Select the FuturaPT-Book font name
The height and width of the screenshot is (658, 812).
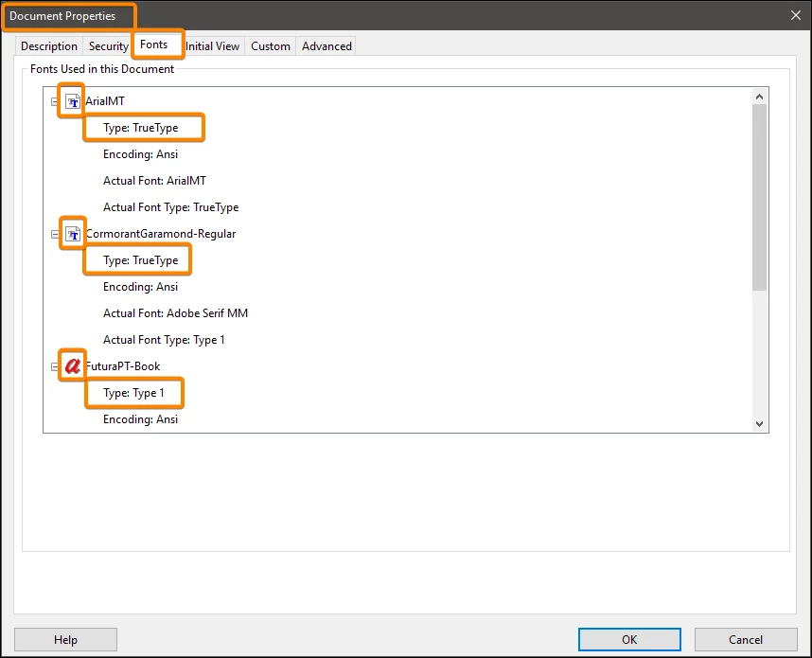(123, 366)
